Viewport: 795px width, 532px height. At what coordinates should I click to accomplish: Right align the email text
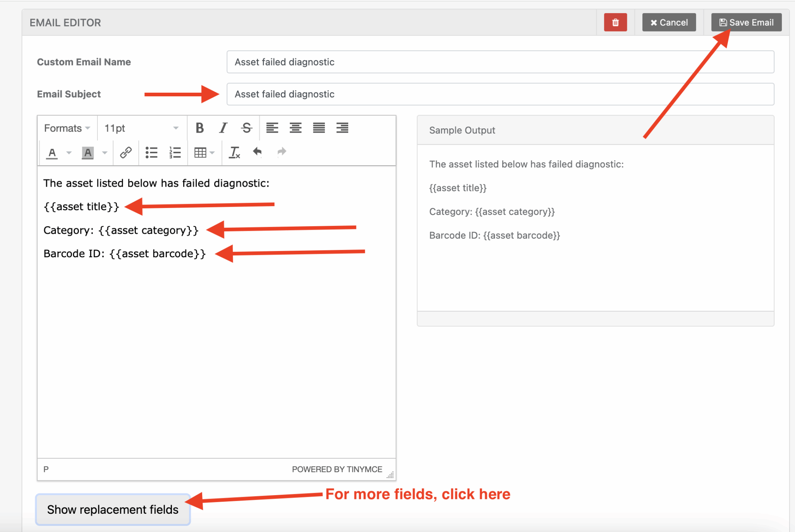342,128
